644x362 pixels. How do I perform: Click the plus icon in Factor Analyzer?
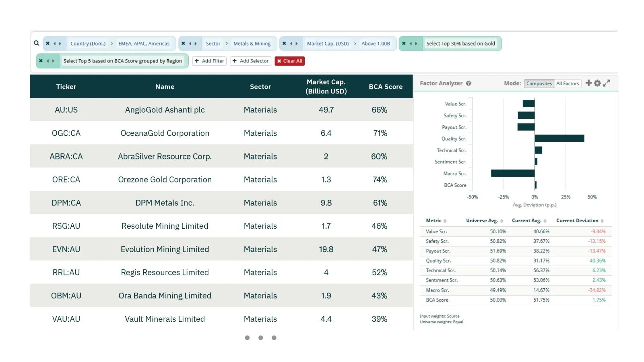[588, 83]
